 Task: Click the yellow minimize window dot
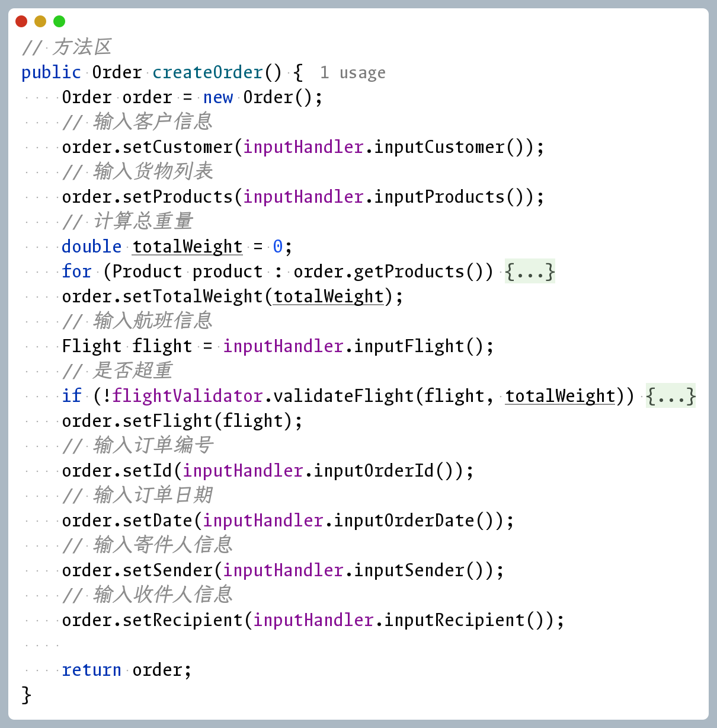pyautogui.click(x=40, y=21)
